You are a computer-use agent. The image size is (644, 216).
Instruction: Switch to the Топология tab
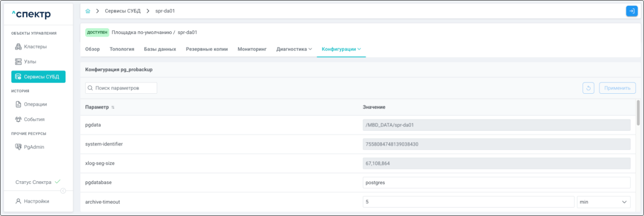(x=122, y=49)
